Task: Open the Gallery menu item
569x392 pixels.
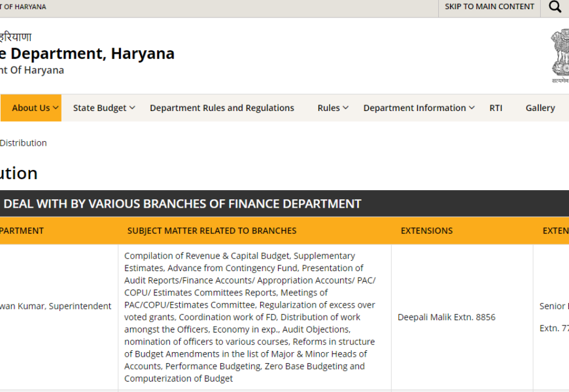Action: click(540, 108)
